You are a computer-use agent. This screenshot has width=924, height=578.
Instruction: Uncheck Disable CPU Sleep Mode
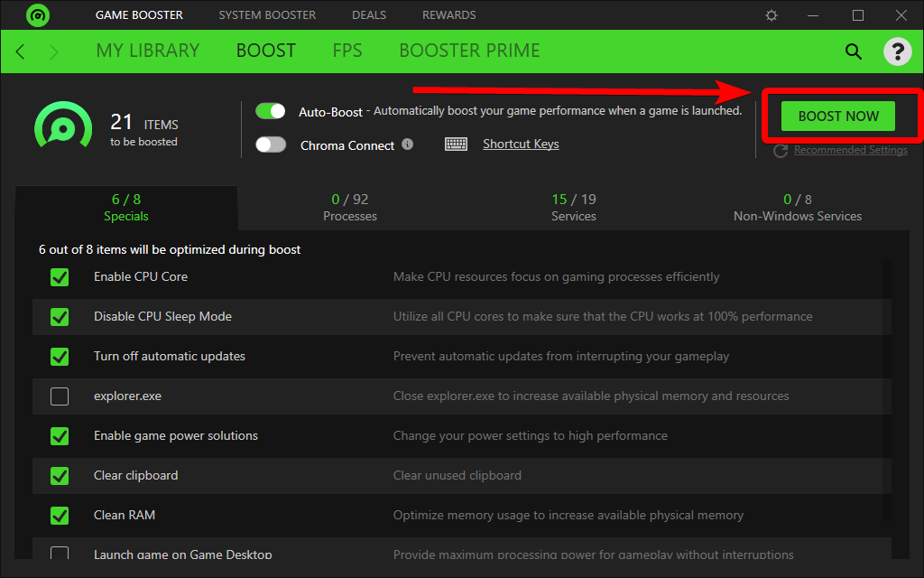pos(60,317)
